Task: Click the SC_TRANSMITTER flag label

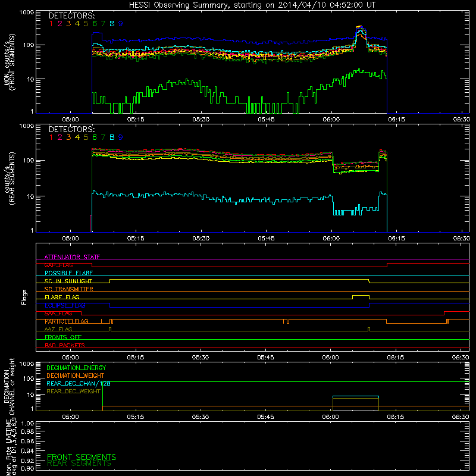Action: pyautogui.click(x=68, y=289)
